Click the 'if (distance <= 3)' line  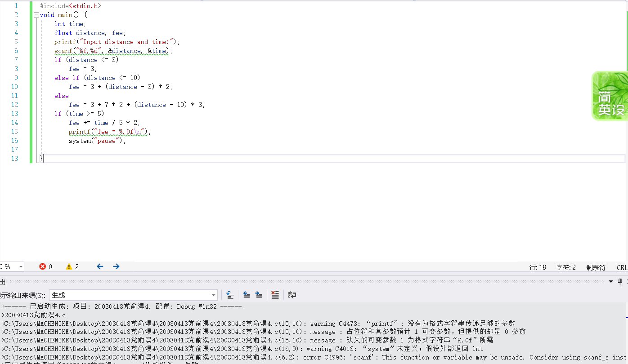point(86,60)
